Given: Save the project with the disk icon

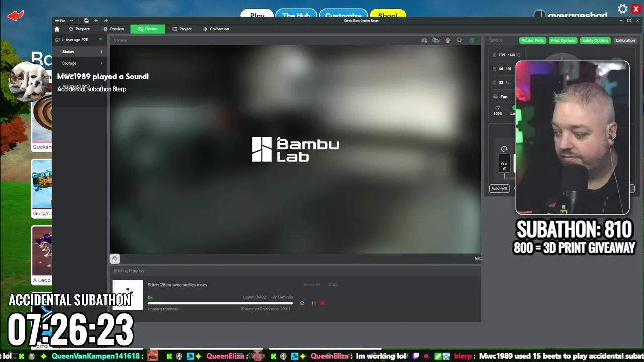Looking at the screenshot, I should point(86,21).
